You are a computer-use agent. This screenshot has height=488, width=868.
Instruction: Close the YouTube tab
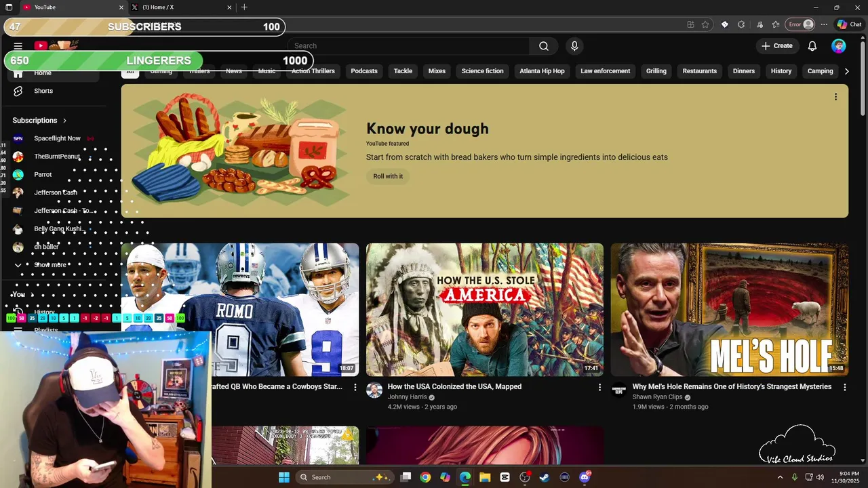click(x=121, y=7)
